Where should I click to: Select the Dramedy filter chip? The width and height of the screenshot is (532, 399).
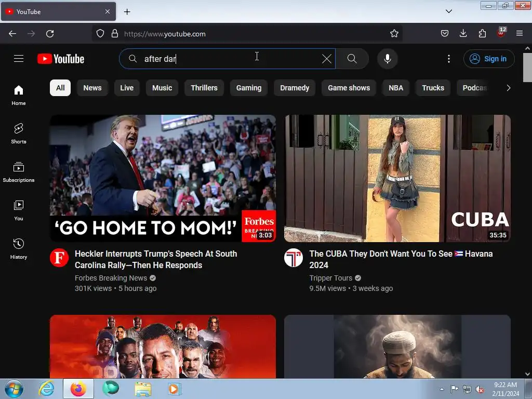pyautogui.click(x=295, y=88)
